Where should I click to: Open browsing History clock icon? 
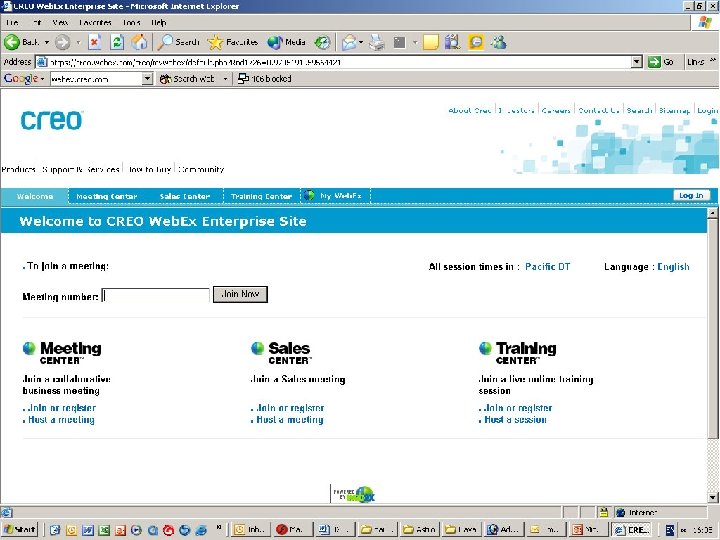coord(322,43)
